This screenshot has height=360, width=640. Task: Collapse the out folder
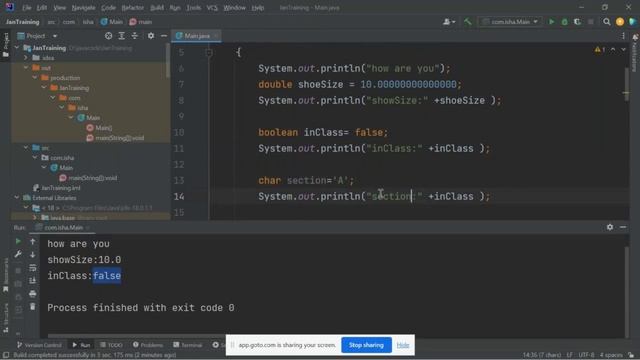coord(26,68)
